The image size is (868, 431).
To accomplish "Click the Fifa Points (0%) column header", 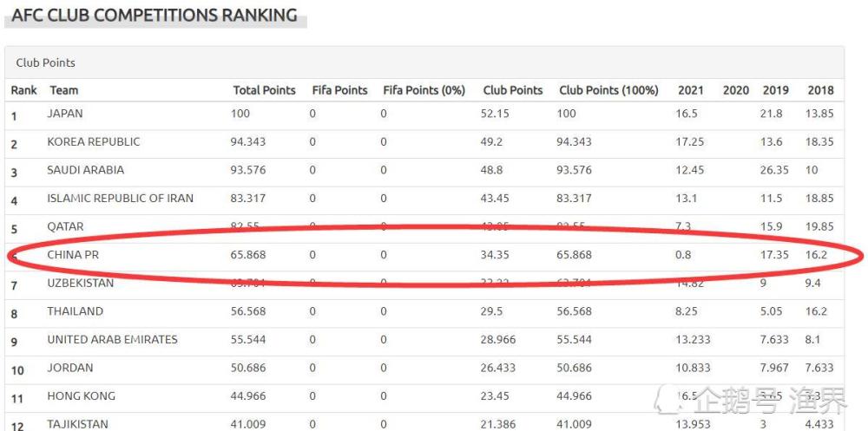I will [424, 90].
